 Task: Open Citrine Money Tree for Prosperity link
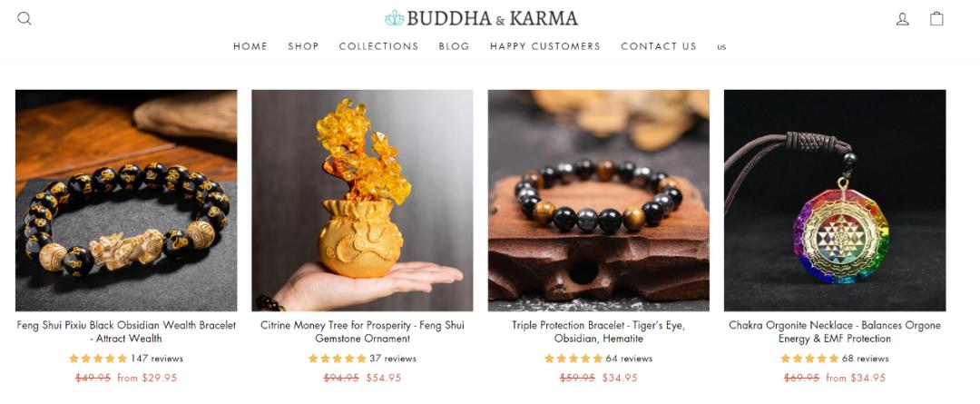coord(362,332)
